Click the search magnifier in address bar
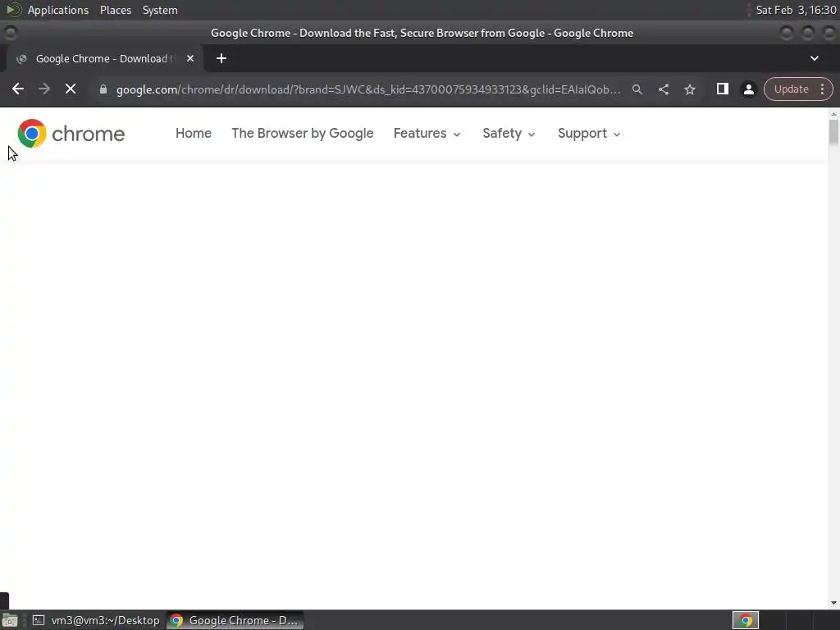The width and height of the screenshot is (840, 630). coord(637,89)
